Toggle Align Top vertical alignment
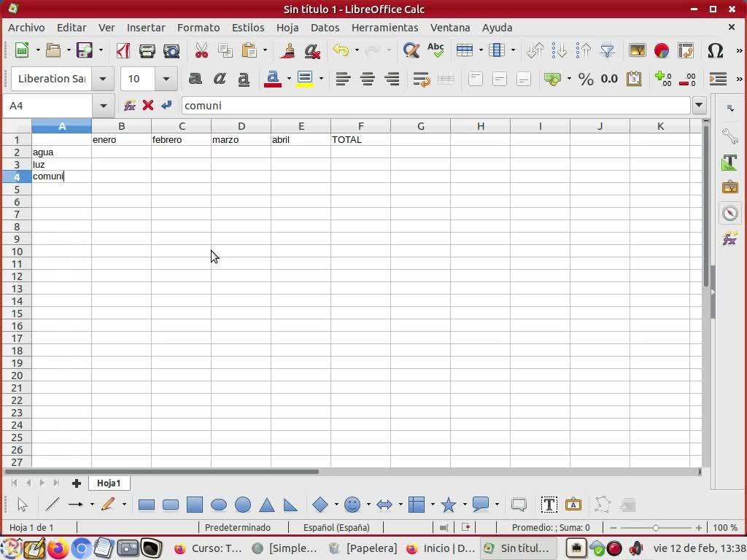This screenshot has height=560, width=747. [475, 79]
